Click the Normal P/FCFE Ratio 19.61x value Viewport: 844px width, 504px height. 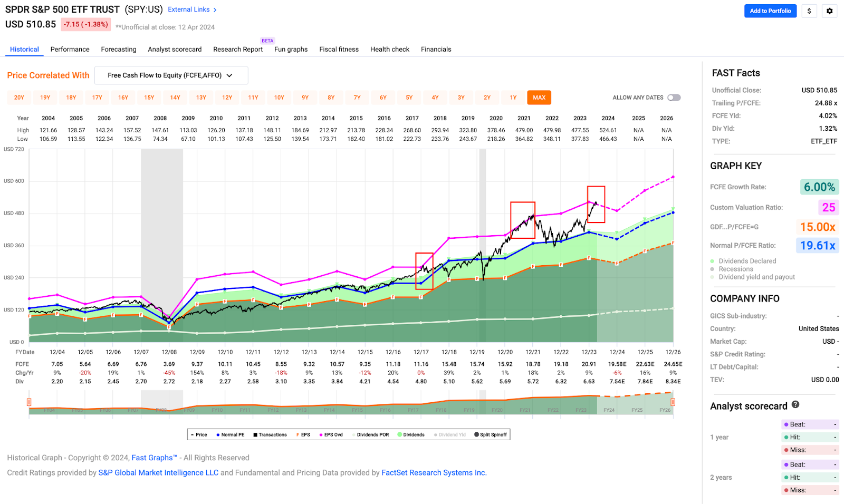pos(818,246)
